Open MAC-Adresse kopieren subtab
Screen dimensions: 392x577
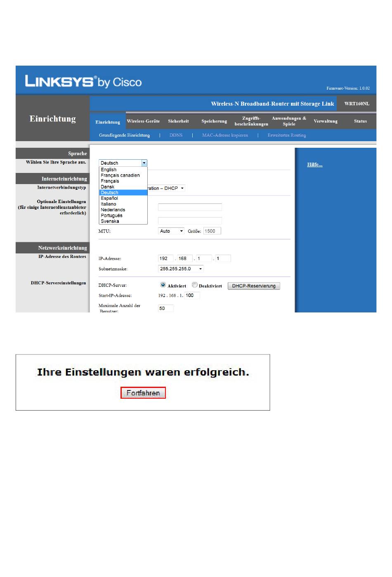coord(225,135)
